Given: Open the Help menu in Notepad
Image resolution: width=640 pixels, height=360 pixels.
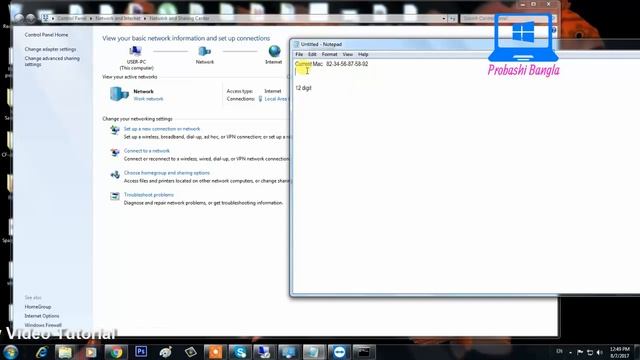Looking at the screenshot, I should click(x=363, y=54).
